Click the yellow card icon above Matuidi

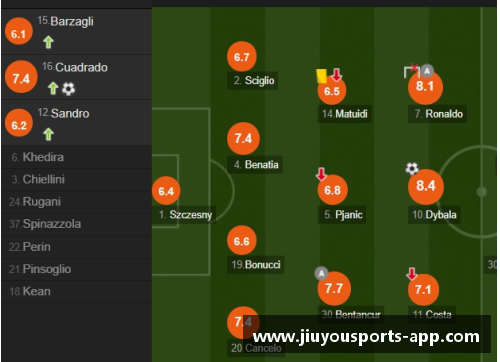(x=321, y=76)
